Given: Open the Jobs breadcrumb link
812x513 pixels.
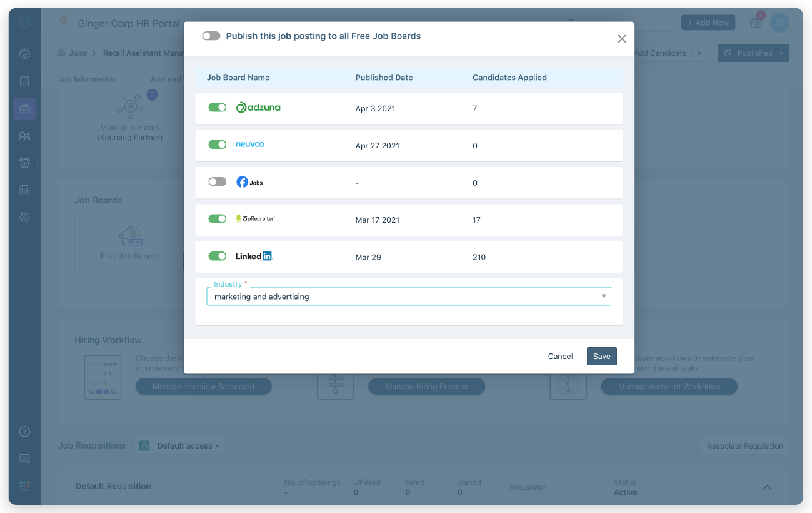Looking at the screenshot, I should [79, 53].
